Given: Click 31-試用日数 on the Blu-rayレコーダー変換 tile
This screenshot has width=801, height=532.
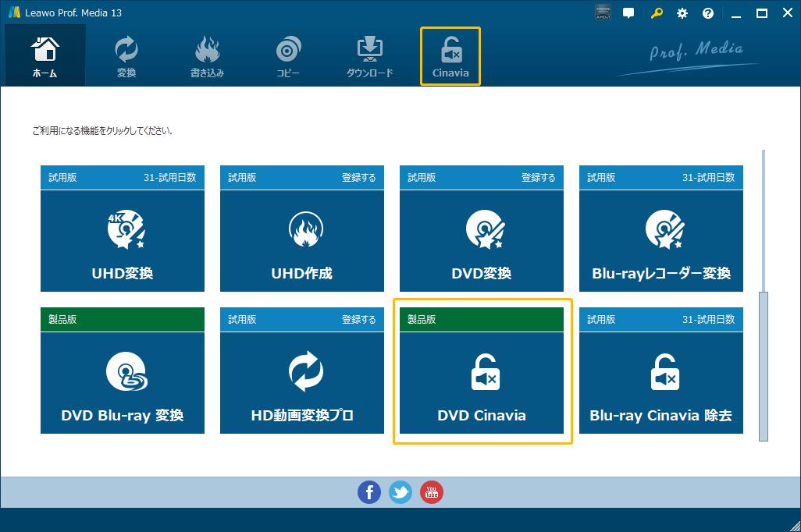Looking at the screenshot, I should click(709, 178).
